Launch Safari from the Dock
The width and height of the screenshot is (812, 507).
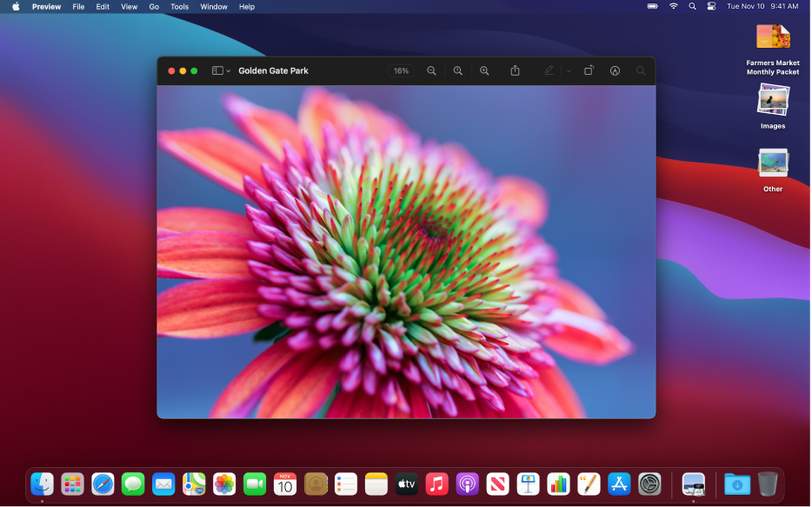tap(103, 484)
